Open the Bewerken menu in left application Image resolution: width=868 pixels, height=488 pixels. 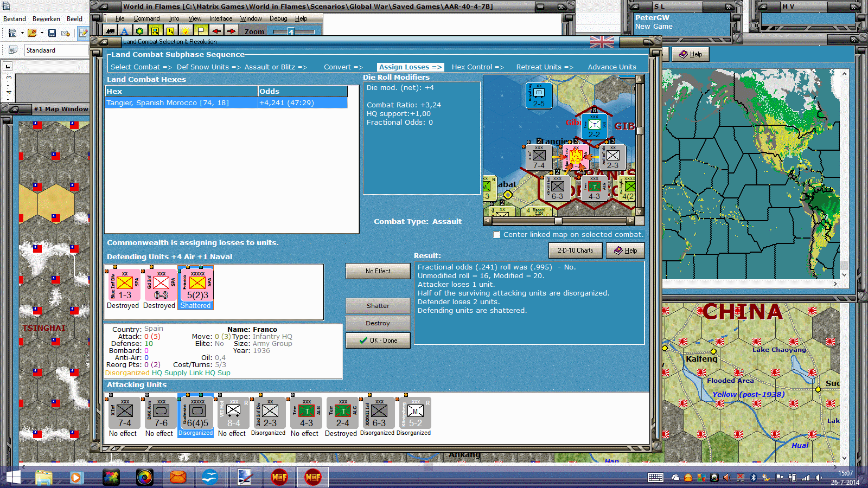(46, 19)
